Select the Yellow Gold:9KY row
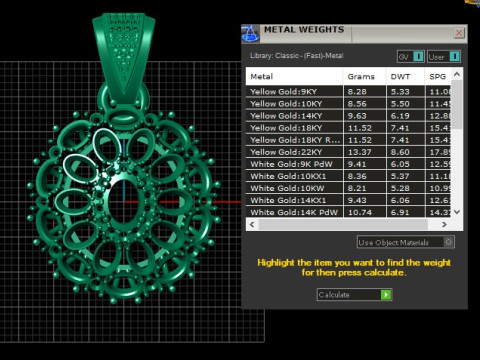Viewport: 480px width, 360px height. point(348,91)
